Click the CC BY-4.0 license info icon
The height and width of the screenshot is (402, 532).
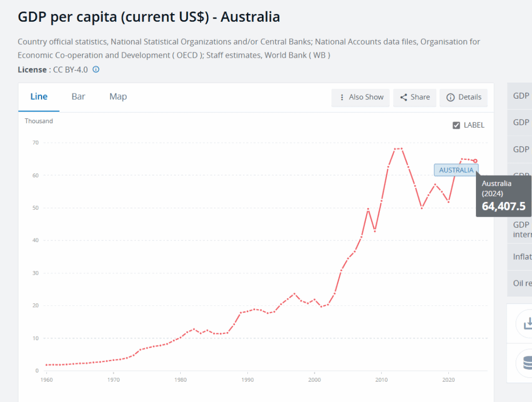(96, 70)
